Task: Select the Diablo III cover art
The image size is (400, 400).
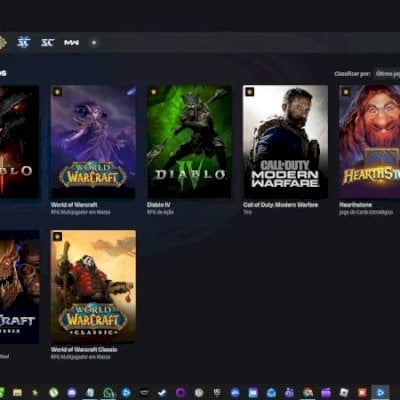Action: click(19, 142)
